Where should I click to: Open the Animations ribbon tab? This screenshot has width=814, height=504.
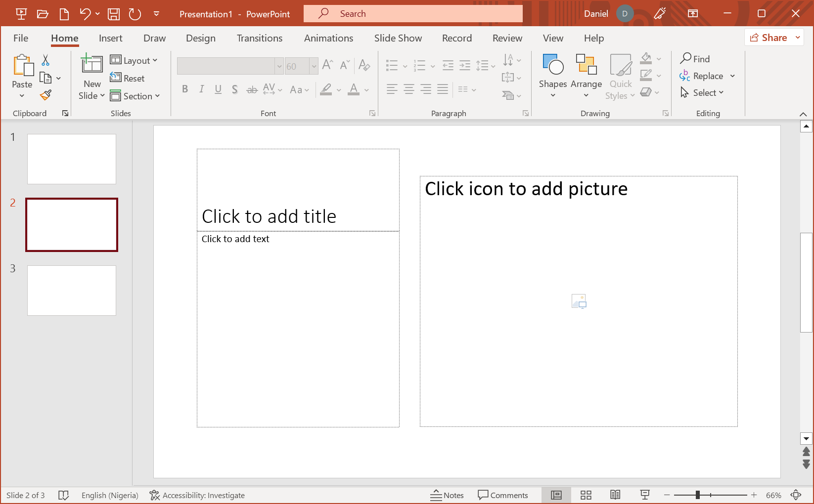pyautogui.click(x=328, y=38)
